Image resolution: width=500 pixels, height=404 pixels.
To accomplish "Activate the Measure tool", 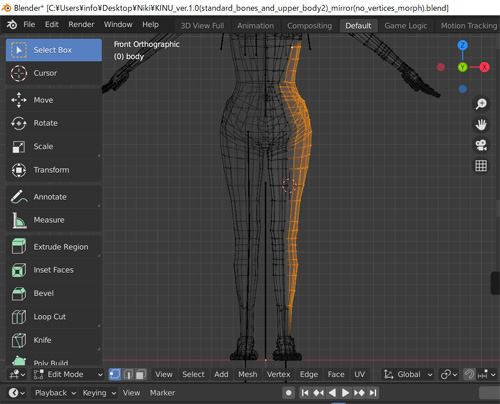I will [53, 220].
